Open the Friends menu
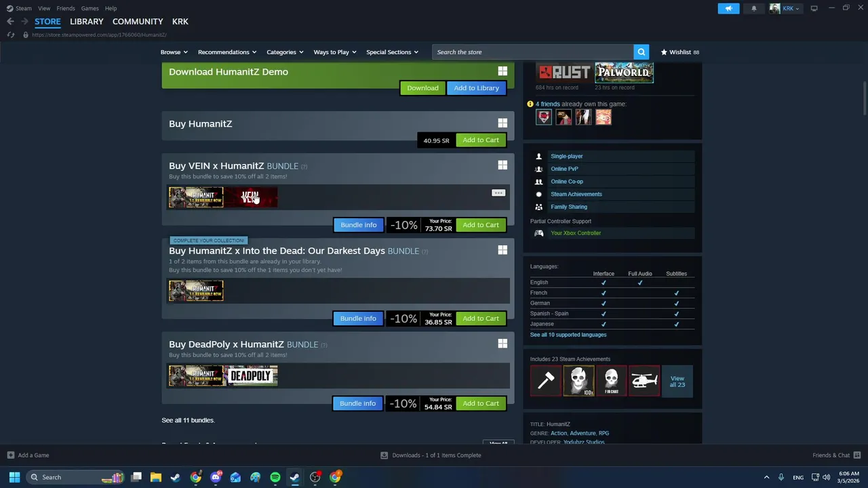The width and height of the screenshot is (868, 488). [66, 8]
